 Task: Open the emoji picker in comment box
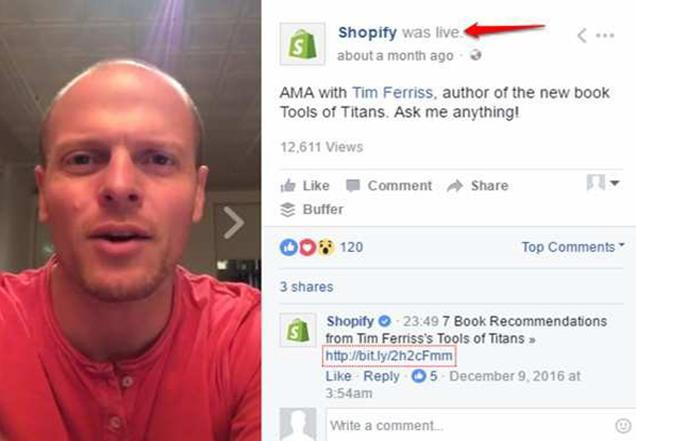[x=623, y=425]
